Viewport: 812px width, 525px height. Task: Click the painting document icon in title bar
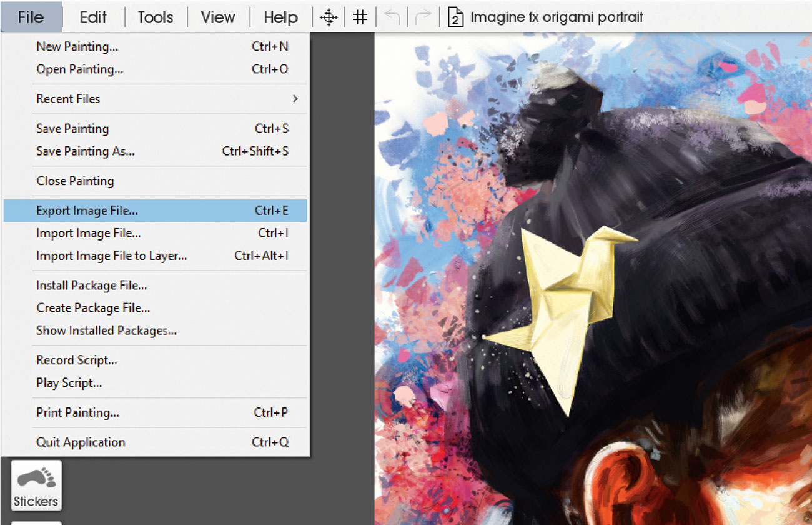456,17
